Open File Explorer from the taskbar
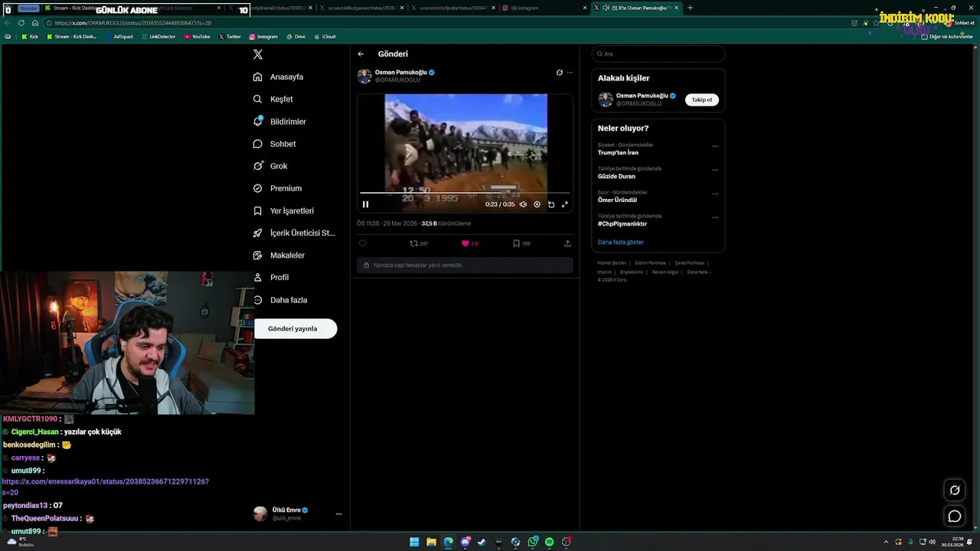980x551 pixels. (x=431, y=542)
